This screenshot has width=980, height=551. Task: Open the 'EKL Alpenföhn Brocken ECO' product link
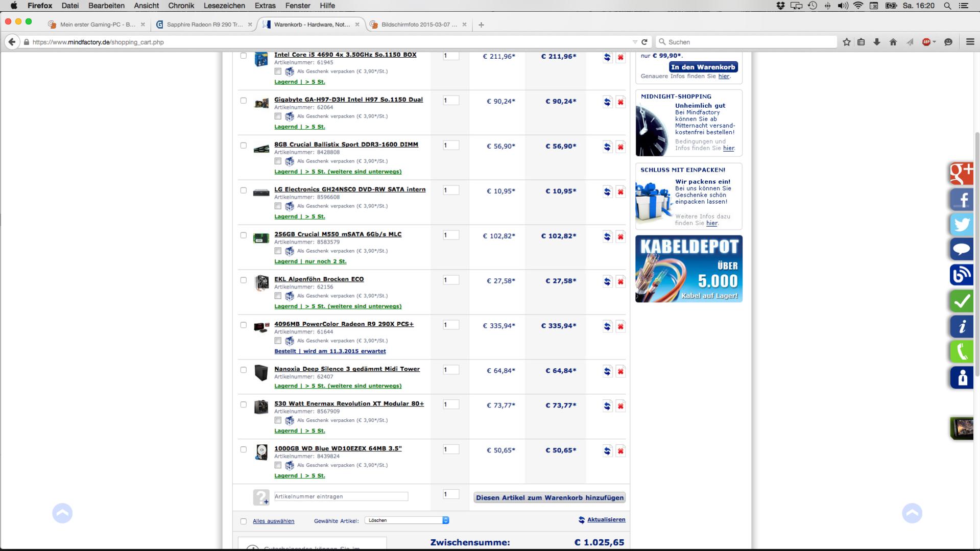click(x=319, y=279)
